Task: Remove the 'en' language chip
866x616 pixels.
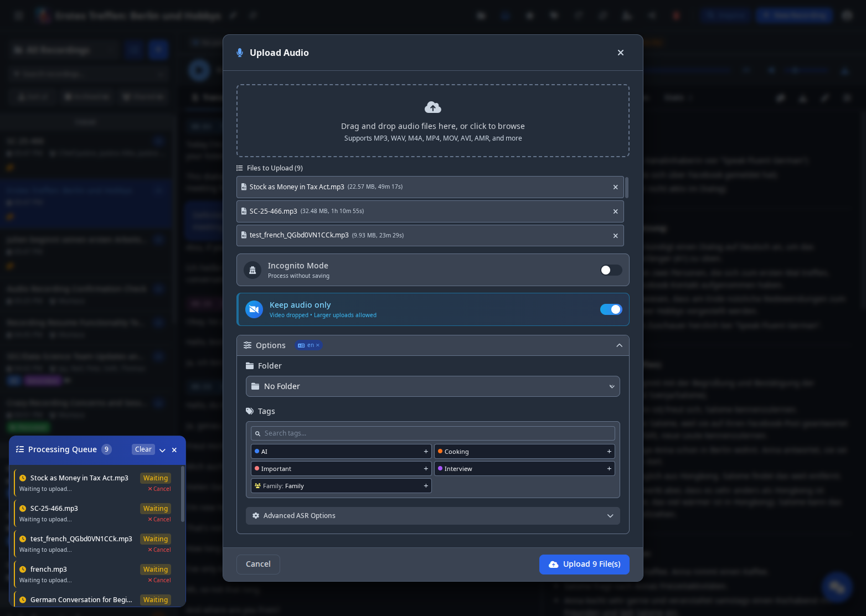Action: pyautogui.click(x=318, y=345)
